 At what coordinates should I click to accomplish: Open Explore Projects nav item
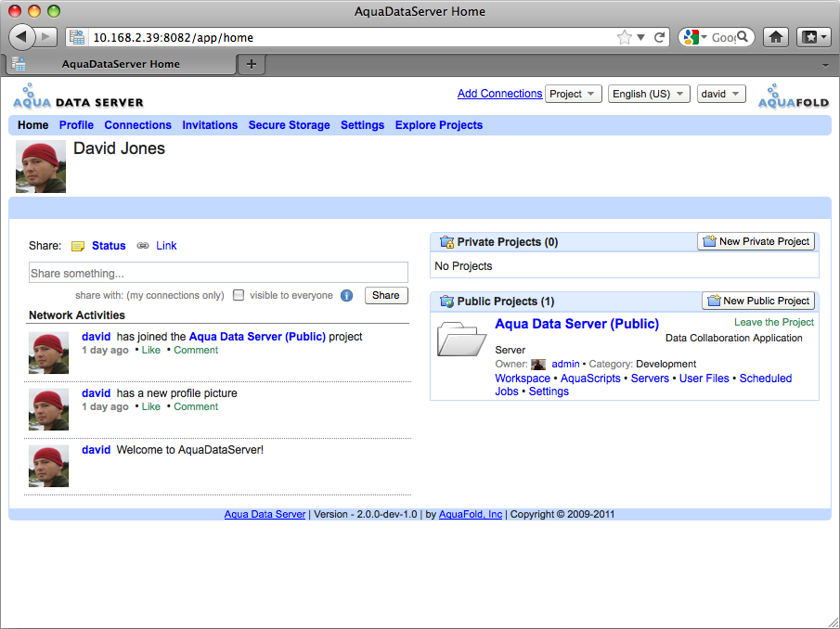[x=439, y=124]
